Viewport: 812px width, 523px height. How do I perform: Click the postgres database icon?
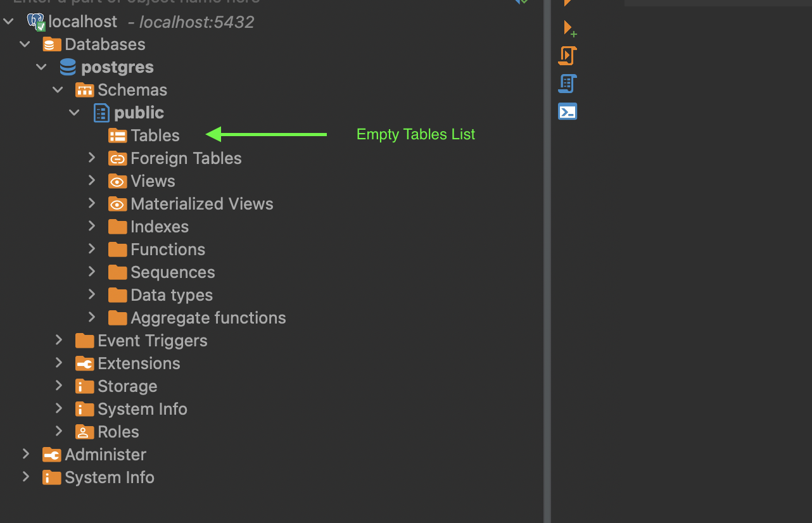(67, 66)
